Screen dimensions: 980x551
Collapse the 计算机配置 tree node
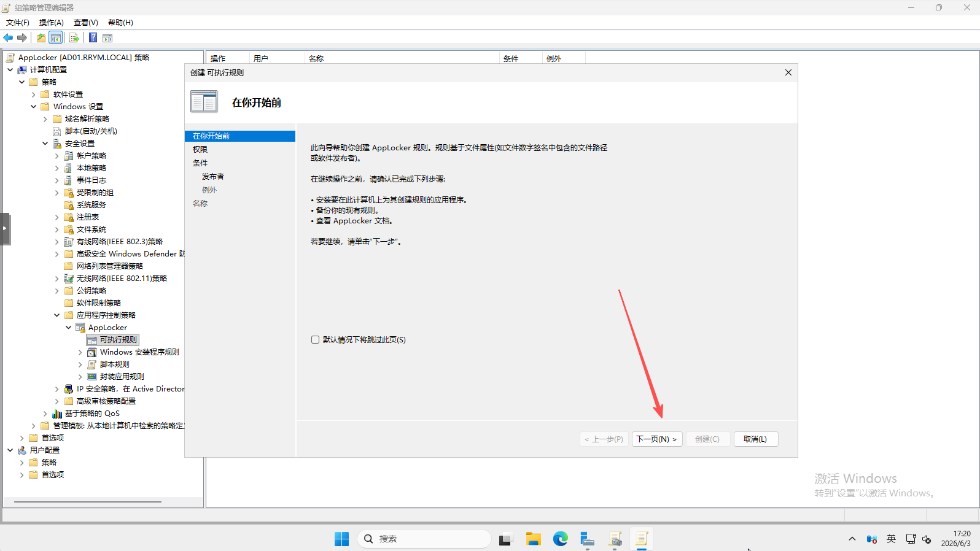pos(10,70)
